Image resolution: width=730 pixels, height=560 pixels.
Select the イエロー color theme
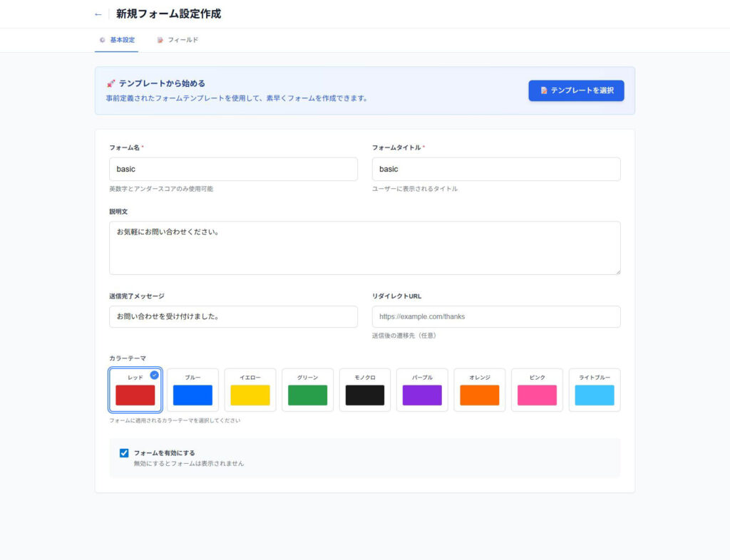coord(250,390)
